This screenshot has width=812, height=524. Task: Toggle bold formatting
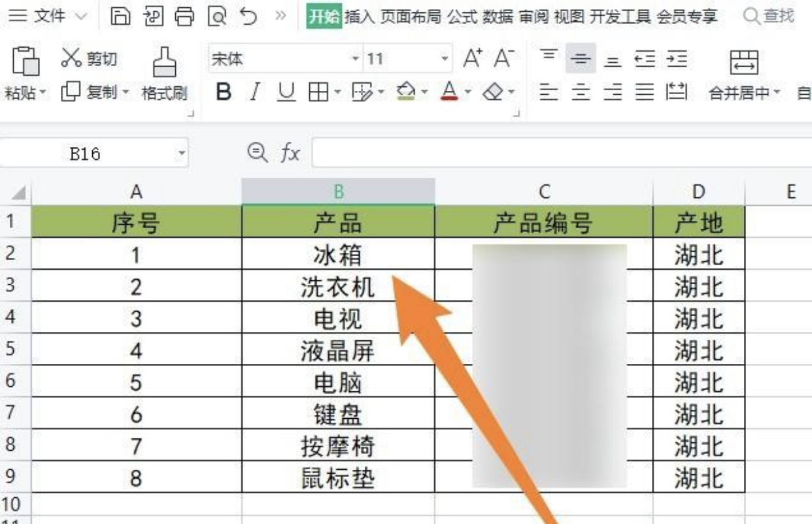(x=224, y=92)
